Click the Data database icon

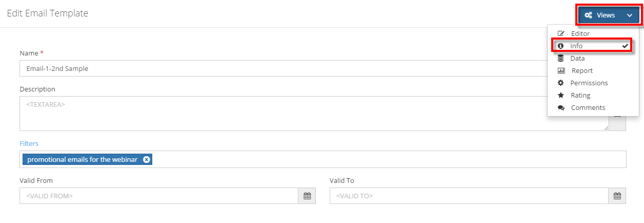(561, 58)
